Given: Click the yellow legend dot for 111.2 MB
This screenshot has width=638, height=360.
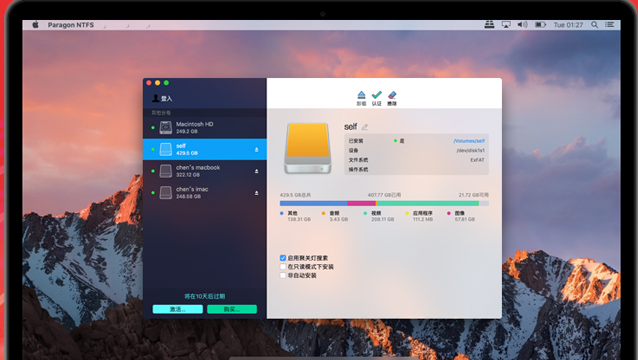Looking at the screenshot, I should [407, 213].
